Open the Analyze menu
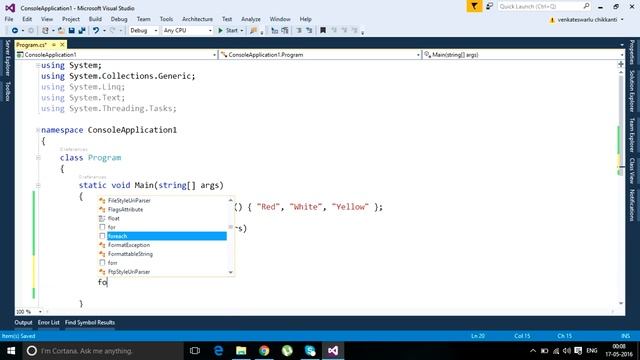Screen dimensions: 640x360 (x=251, y=19)
